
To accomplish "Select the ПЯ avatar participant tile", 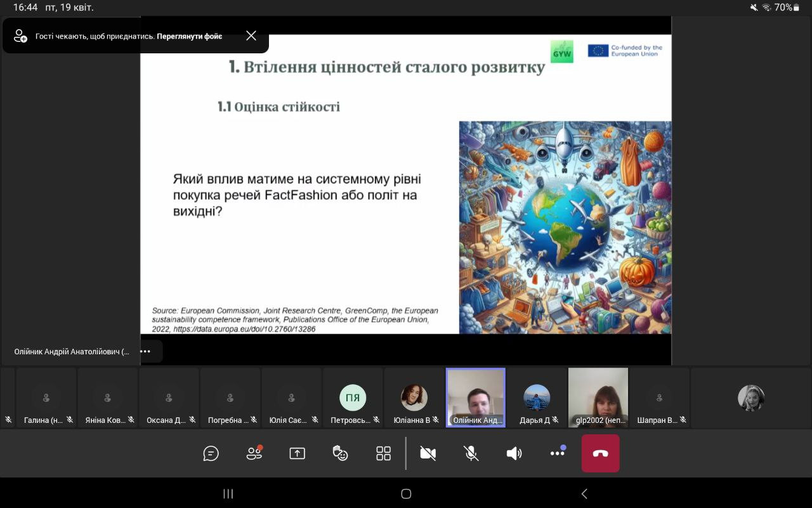I will [353, 398].
